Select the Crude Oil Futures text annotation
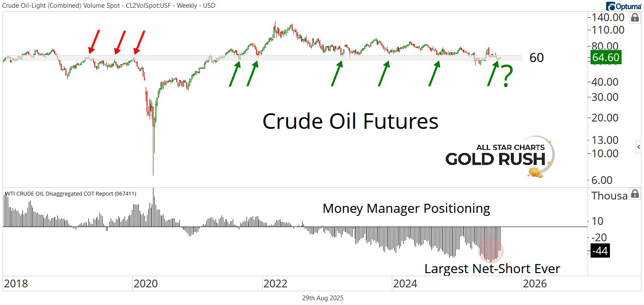Screen dimensions: 644x305 tap(350, 121)
